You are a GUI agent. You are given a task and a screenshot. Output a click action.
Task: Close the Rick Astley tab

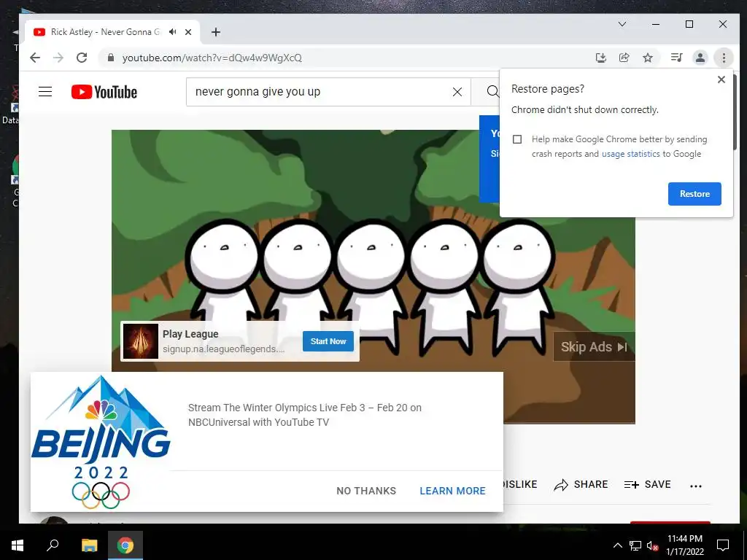click(x=188, y=32)
